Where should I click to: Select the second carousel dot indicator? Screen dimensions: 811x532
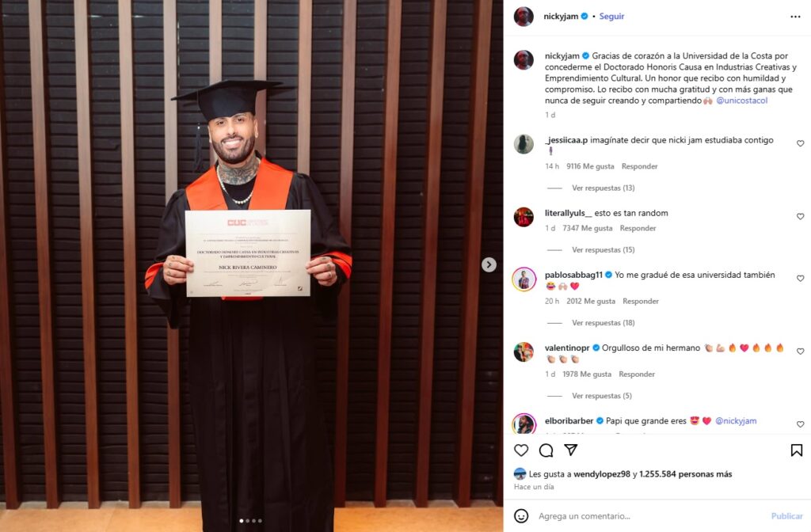point(248,521)
